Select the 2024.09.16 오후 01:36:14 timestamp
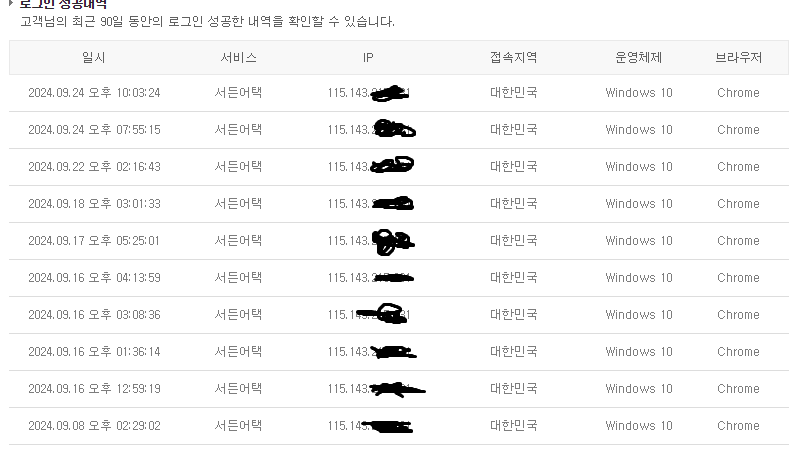 pyautogui.click(x=94, y=352)
